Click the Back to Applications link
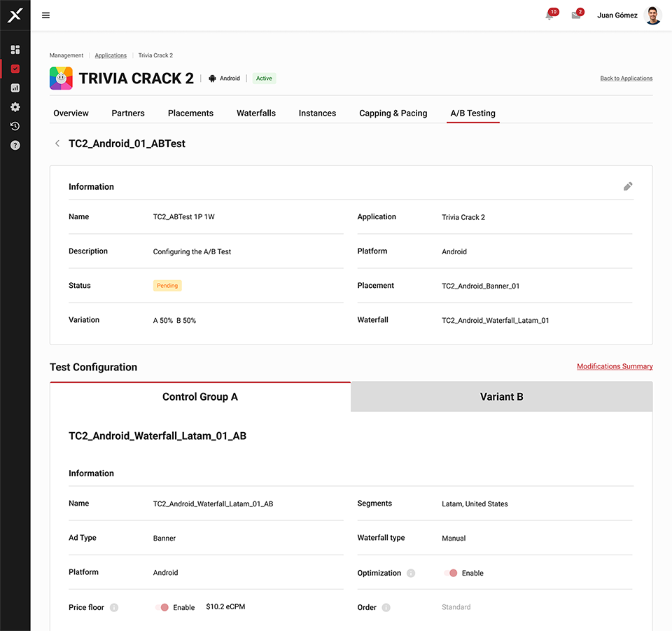 [626, 78]
